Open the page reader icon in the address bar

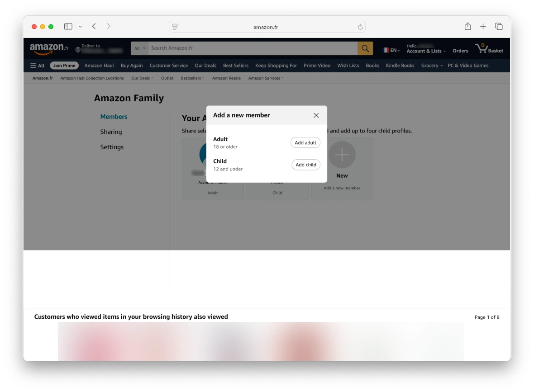point(175,27)
